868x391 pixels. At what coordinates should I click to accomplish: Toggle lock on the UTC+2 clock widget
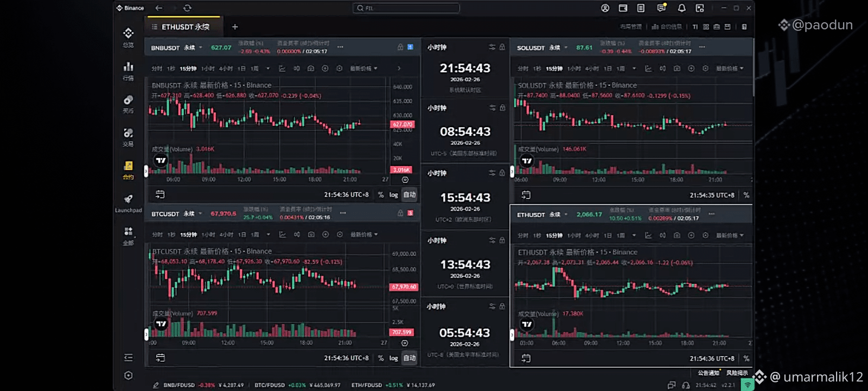pyautogui.click(x=502, y=173)
